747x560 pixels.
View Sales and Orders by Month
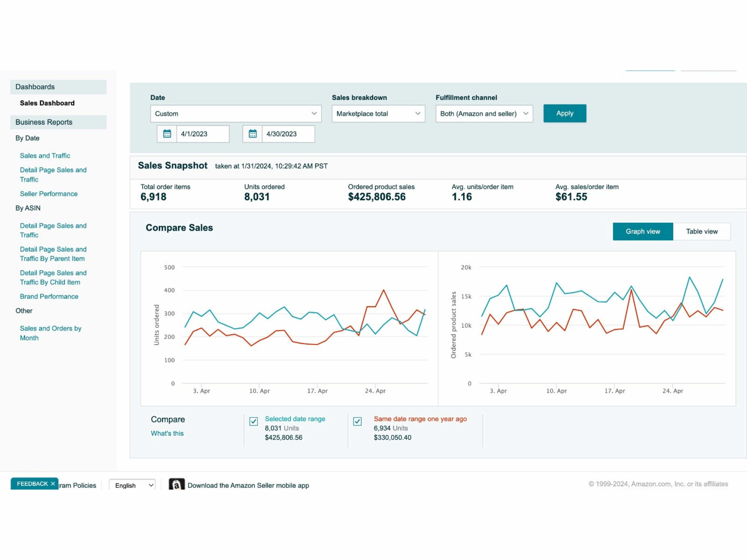coord(51,333)
